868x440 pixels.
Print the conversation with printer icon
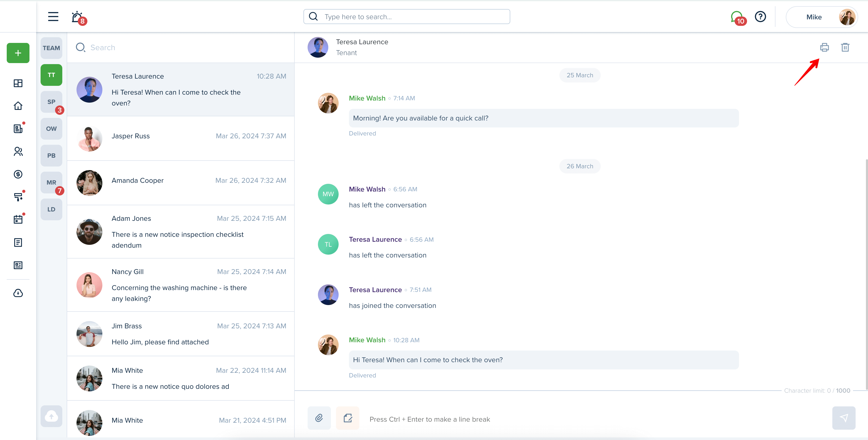pyautogui.click(x=824, y=47)
